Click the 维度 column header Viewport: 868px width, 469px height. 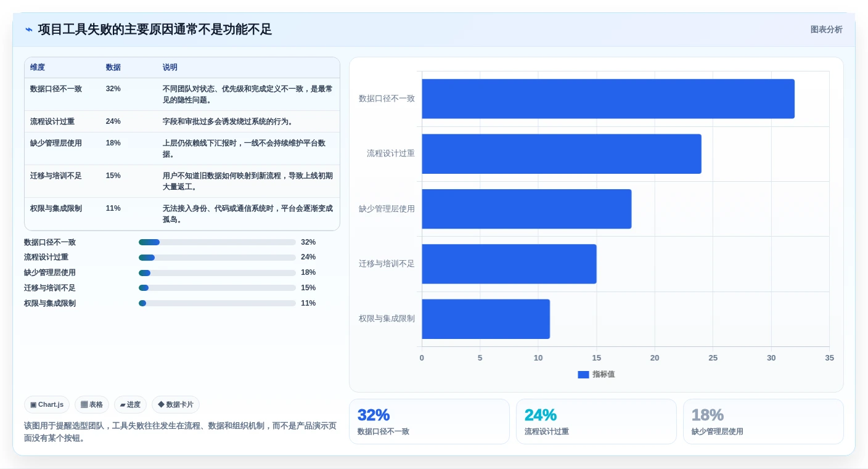click(x=38, y=67)
